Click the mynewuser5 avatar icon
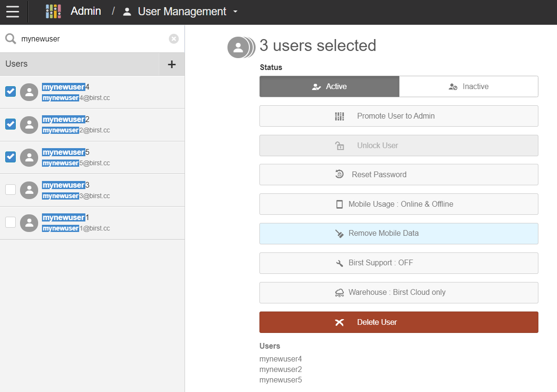 (x=29, y=158)
